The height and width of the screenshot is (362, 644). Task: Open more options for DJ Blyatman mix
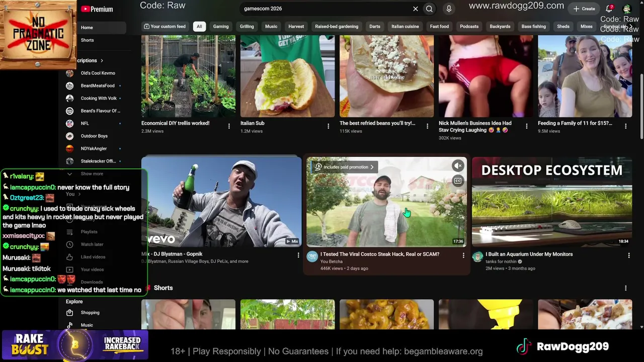click(x=298, y=255)
